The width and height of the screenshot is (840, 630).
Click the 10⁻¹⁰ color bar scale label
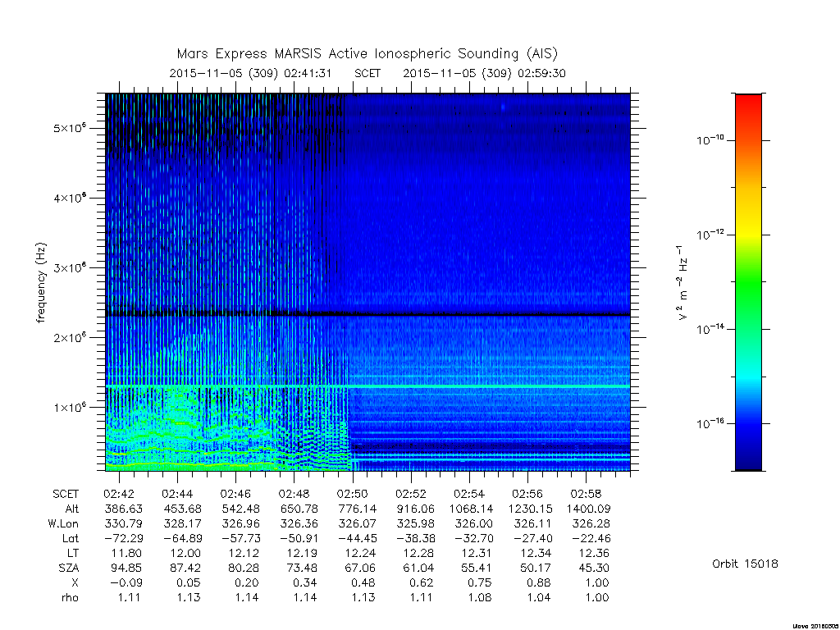click(710, 139)
